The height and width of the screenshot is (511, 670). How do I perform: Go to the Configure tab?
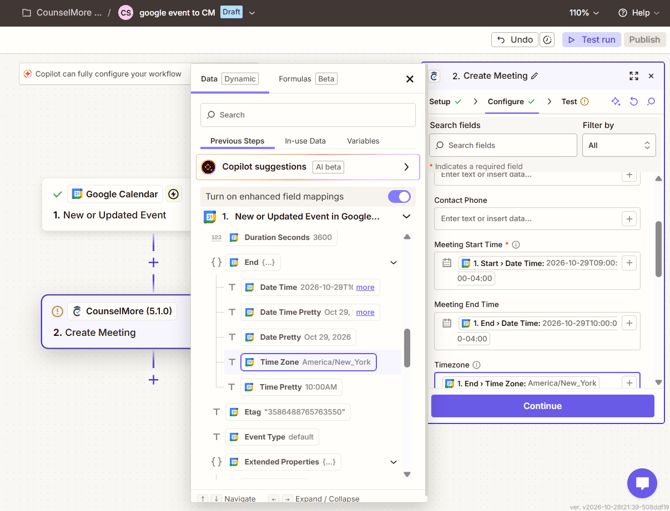point(511,102)
